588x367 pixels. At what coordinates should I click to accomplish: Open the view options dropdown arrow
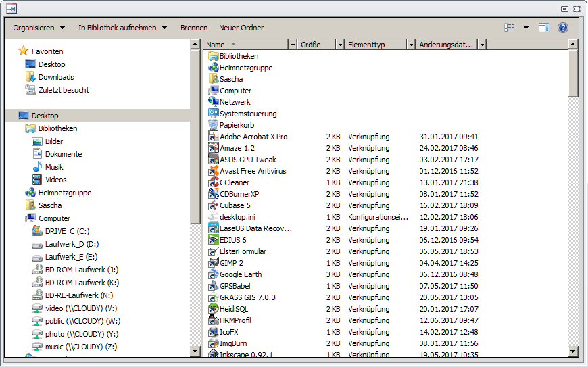tap(526, 28)
